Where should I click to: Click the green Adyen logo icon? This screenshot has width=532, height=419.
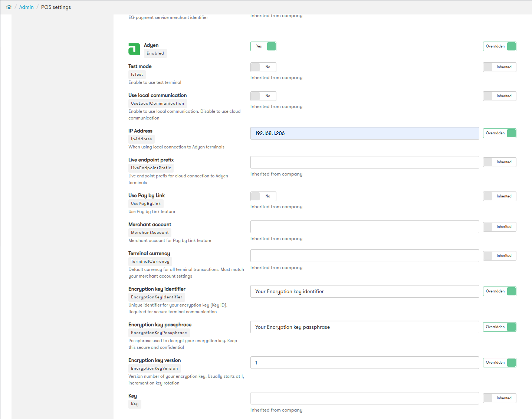pos(134,49)
